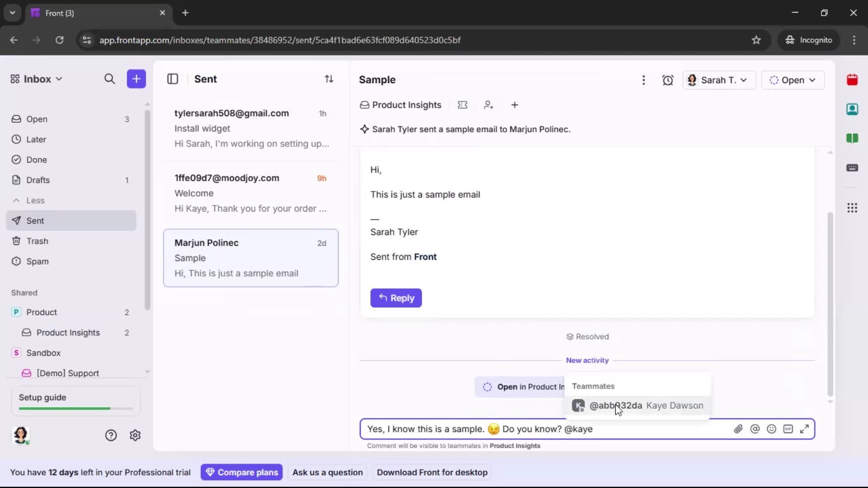Screen dimensions: 868x488
Task: Toggle the sidebar visibility icon next to Sent
Action: [173, 79]
